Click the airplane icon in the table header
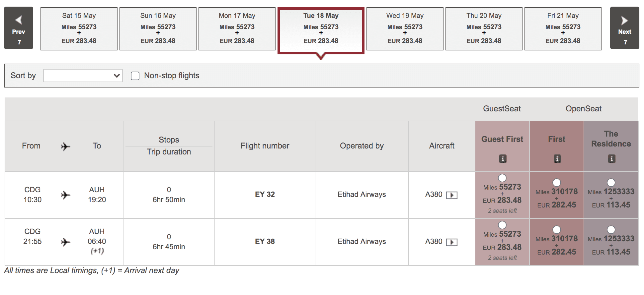The image size is (644, 295). click(65, 146)
